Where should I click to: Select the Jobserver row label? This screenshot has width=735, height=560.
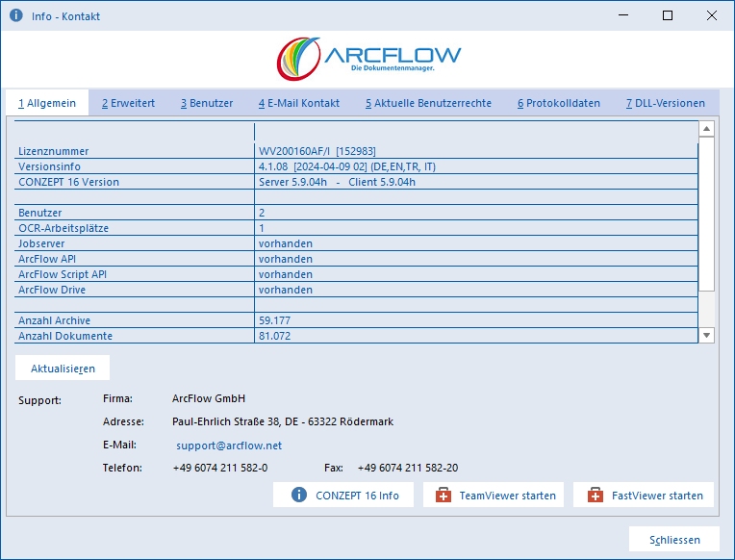coord(41,243)
